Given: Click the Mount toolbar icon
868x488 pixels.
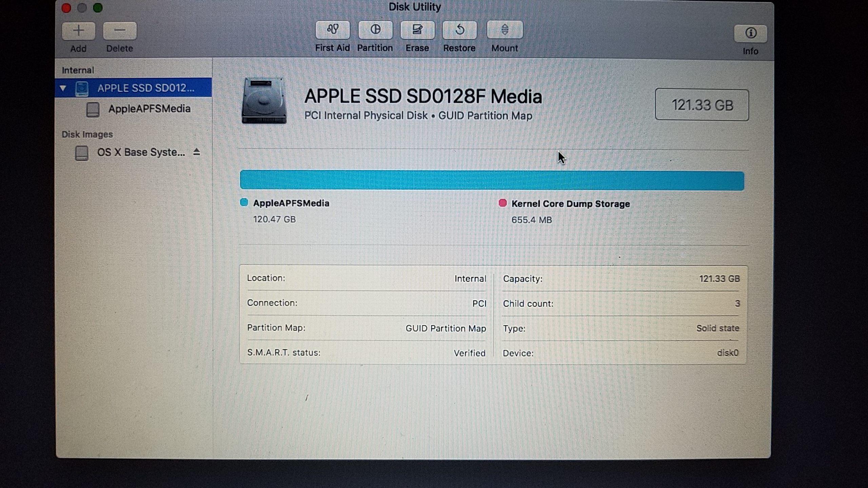Looking at the screenshot, I should click(x=505, y=30).
